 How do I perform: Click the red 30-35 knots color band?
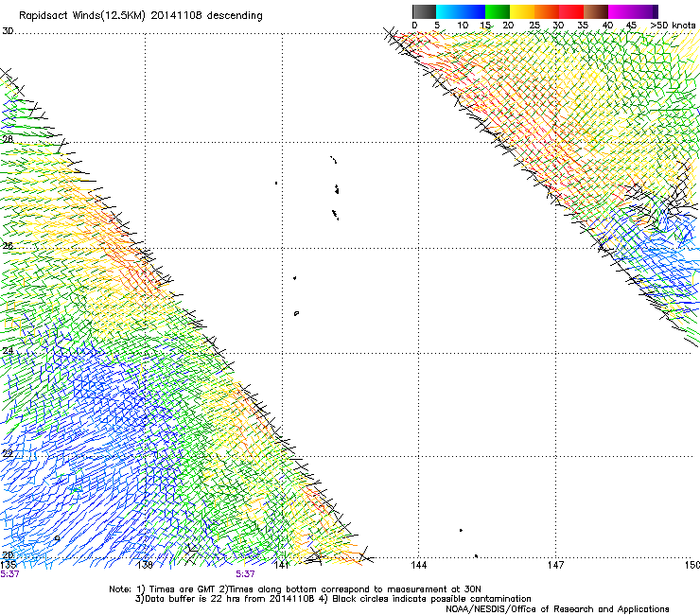point(571,11)
